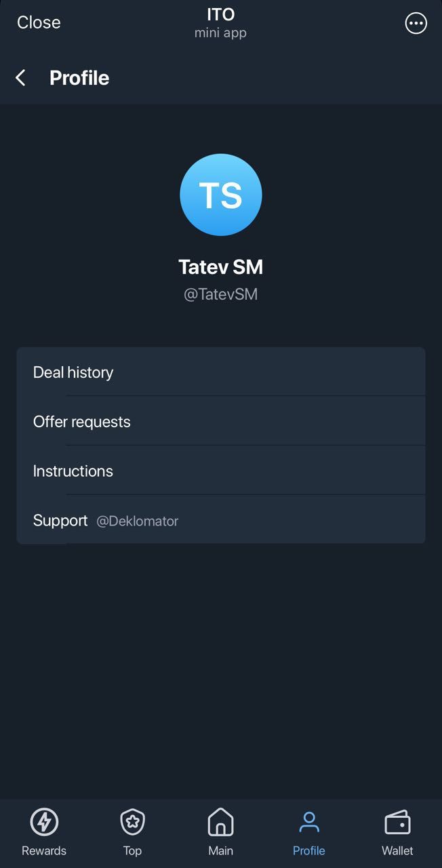442x868 pixels.
Task: Open the three-dot options menu
Action: (x=416, y=22)
